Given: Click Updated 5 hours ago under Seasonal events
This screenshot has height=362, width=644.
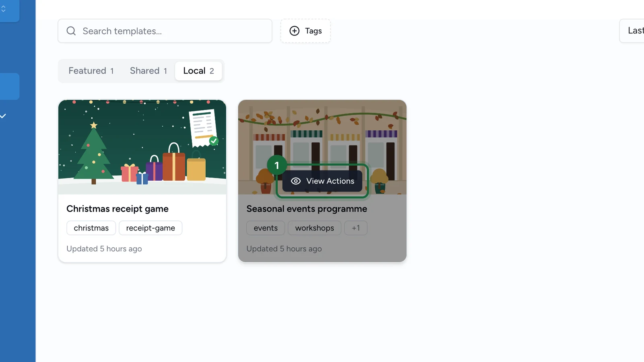Looking at the screenshot, I should point(284,249).
